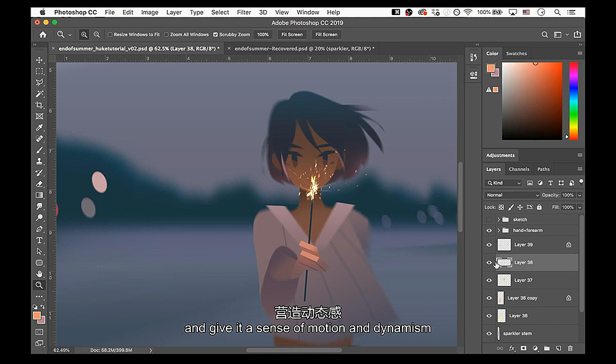This screenshot has width=616, height=364.
Task: Disable the Scrubby Zoom checkbox
Action: 215,35
